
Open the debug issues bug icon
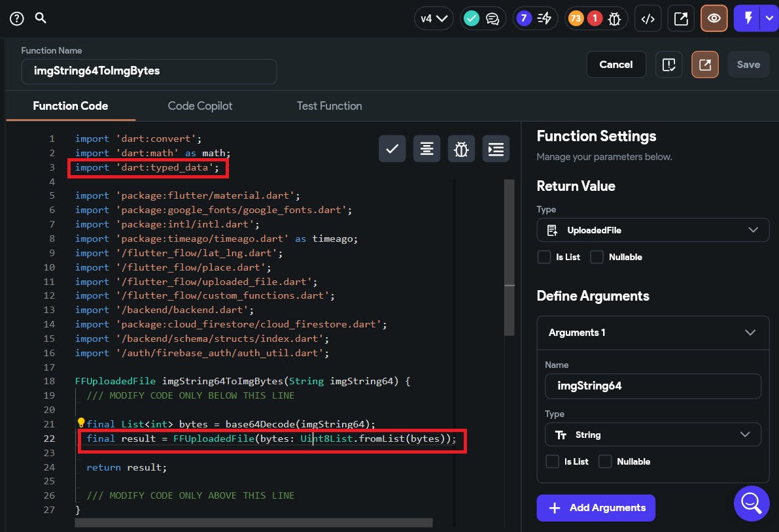click(614, 19)
